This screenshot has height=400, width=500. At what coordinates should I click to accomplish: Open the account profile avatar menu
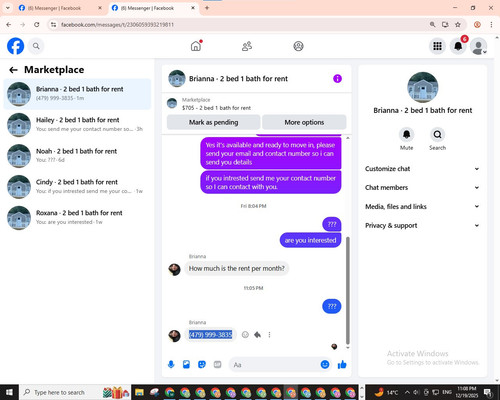point(478,46)
